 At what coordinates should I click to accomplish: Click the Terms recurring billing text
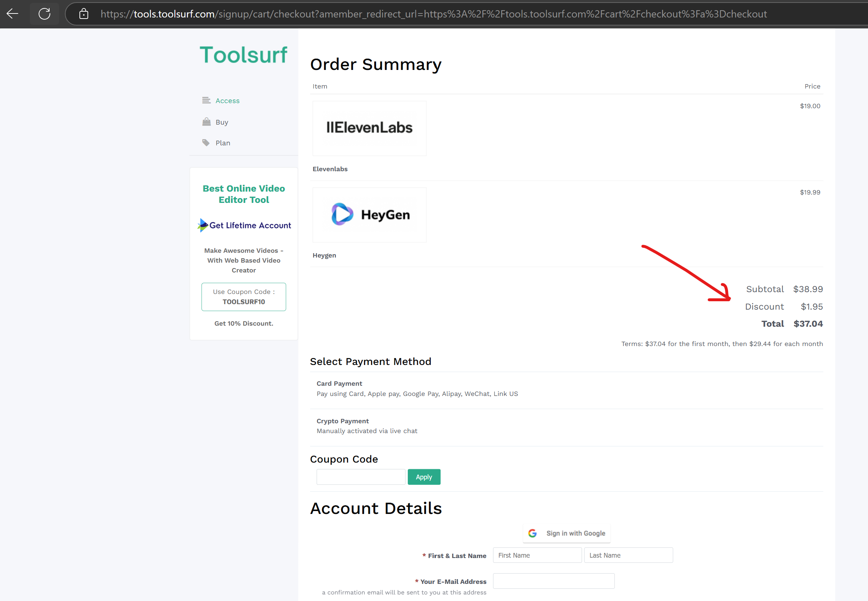[x=722, y=344]
